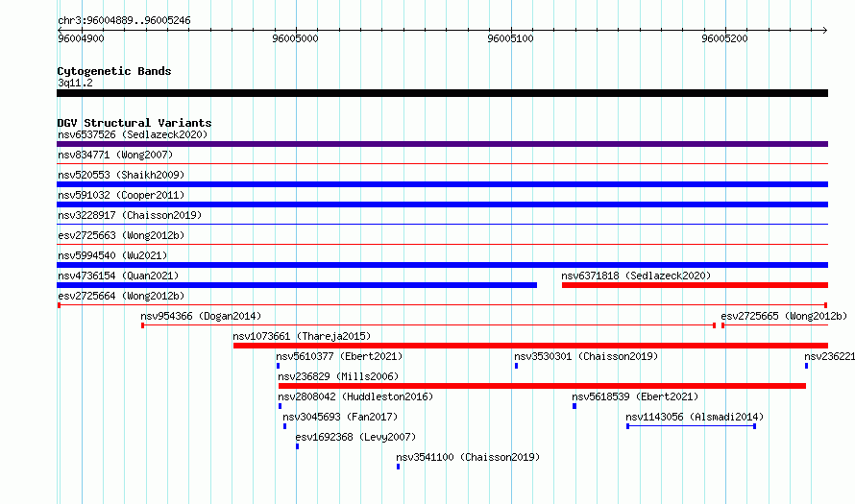Select the nsv5994540 (Wu2021) label
Screen dimensions: 855x504
click(112, 255)
